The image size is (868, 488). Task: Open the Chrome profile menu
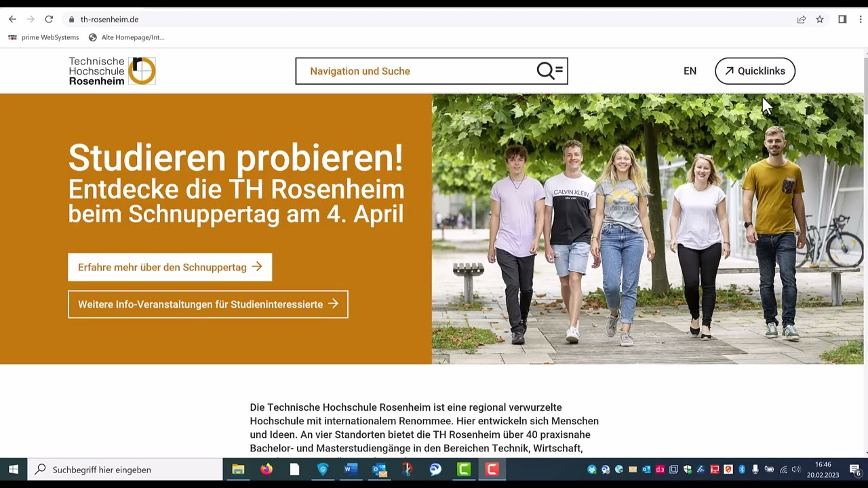click(841, 19)
